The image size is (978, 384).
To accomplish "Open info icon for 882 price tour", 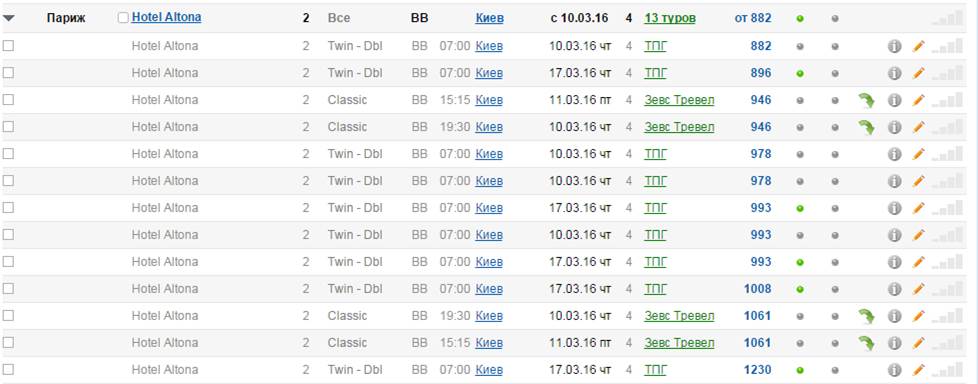I will click(x=894, y=46).
